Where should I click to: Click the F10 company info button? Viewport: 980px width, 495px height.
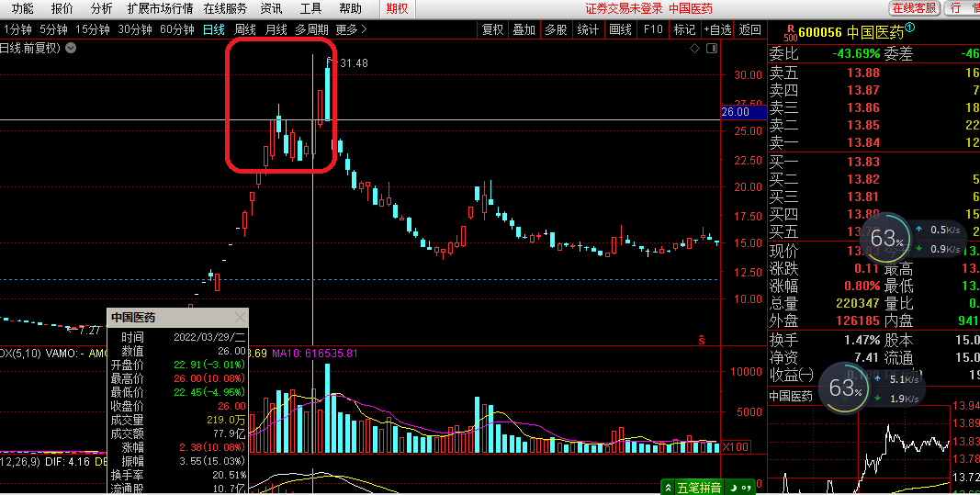coord(653,29)
